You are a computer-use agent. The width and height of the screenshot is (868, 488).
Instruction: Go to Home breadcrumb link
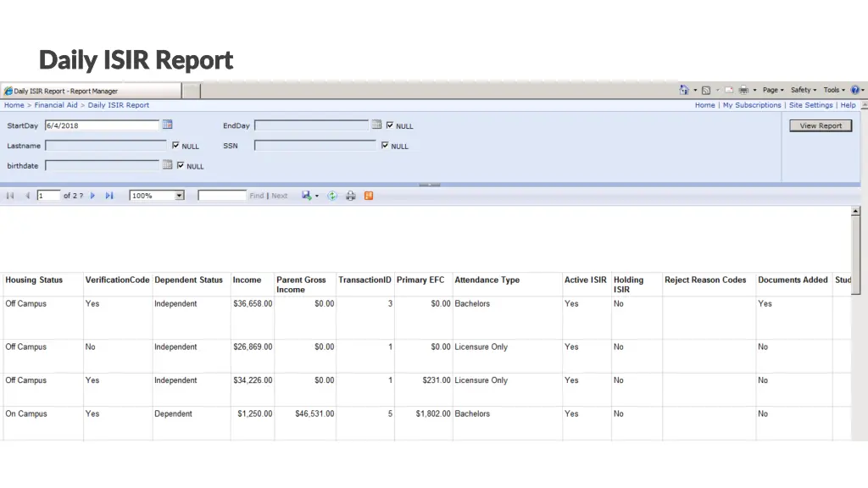(14, 105)
